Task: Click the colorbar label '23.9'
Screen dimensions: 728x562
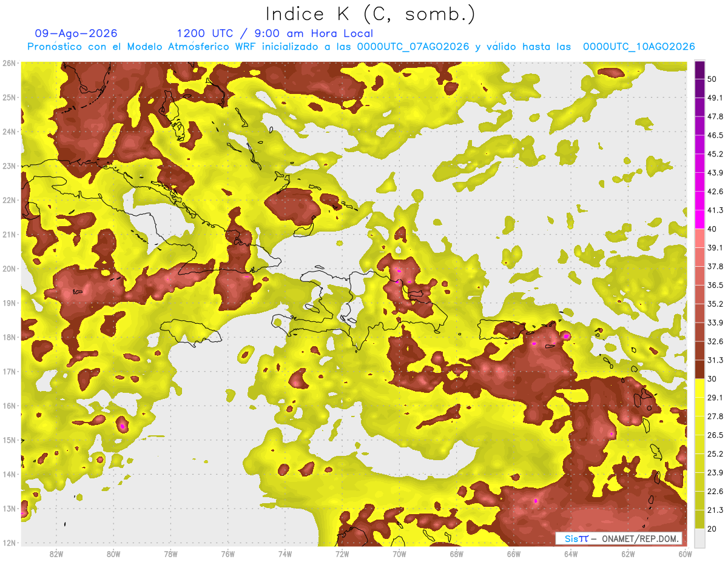Action: click(715, 472)
